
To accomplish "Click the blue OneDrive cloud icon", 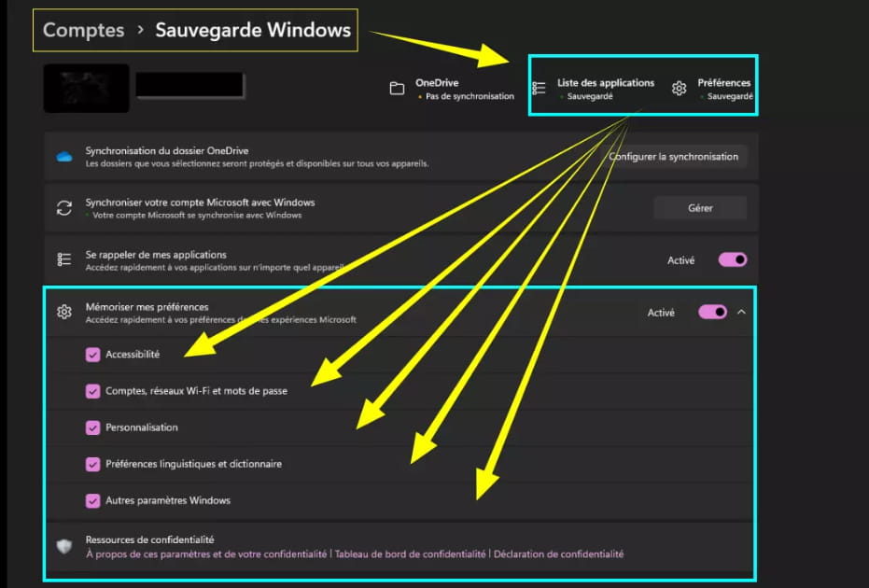I will pyautogui.click(x=64, y=157).
